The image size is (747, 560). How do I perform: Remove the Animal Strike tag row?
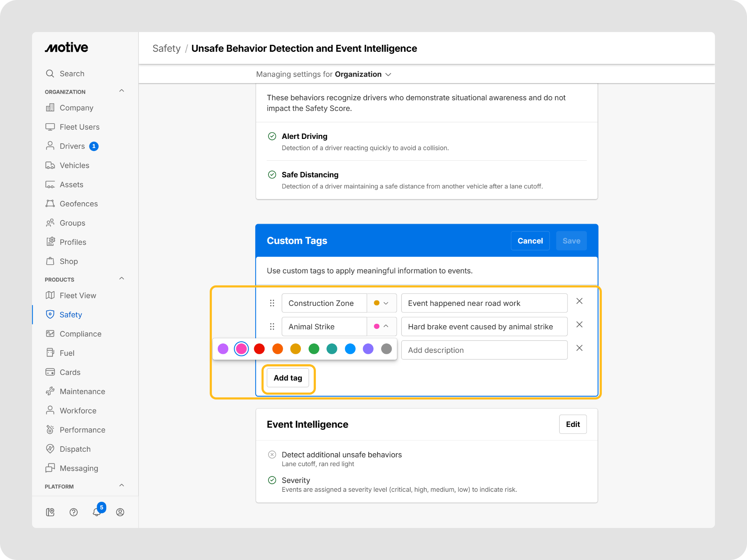579,324
